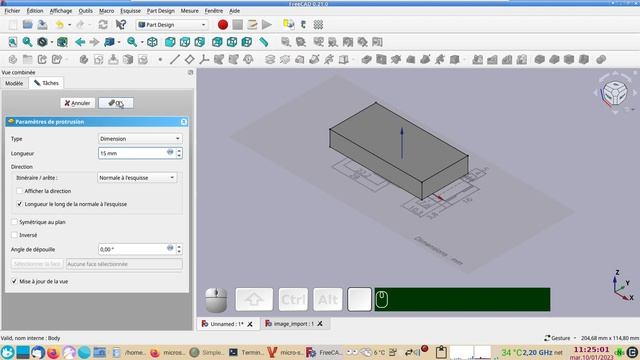The width and height of the screenshot is (640, 360).
Task: Open the Part Design workbench selector
Action: click(x=172, y=25)
